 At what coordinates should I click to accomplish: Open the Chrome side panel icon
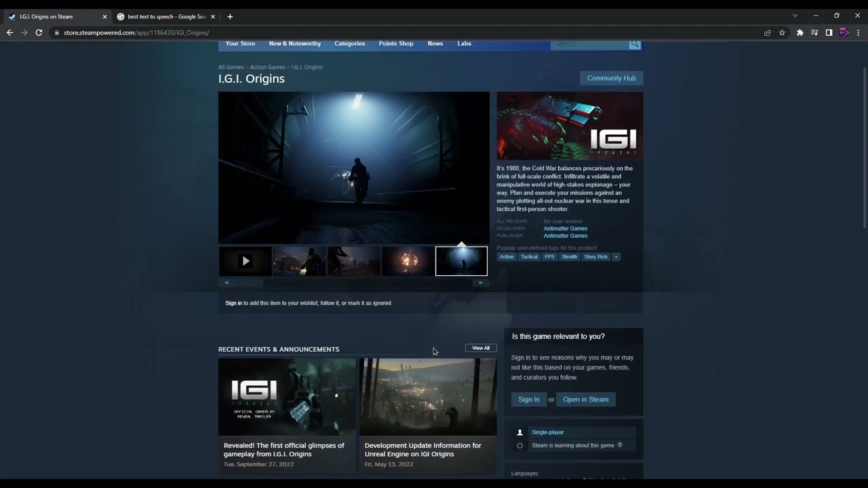point(829,33)
